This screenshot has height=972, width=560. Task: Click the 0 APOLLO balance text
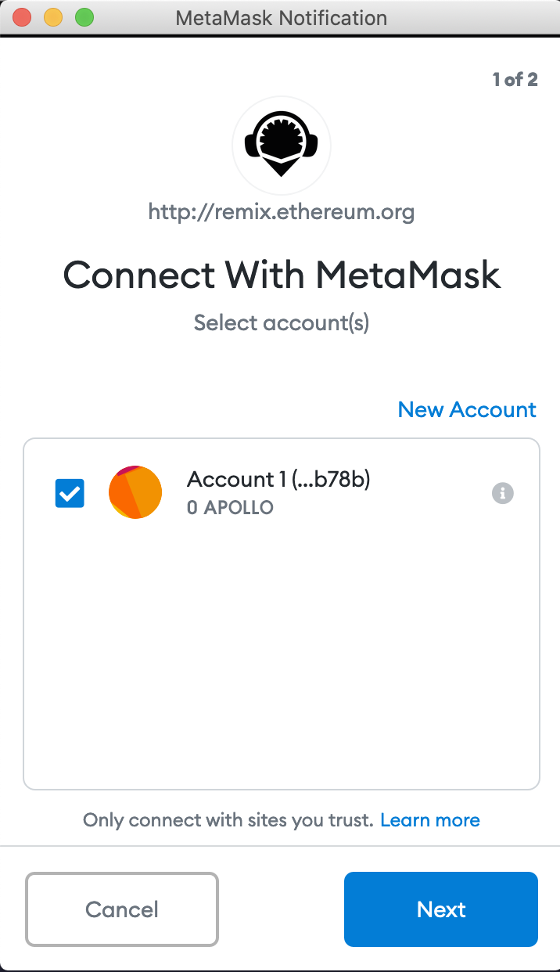(x=230, y=508)
